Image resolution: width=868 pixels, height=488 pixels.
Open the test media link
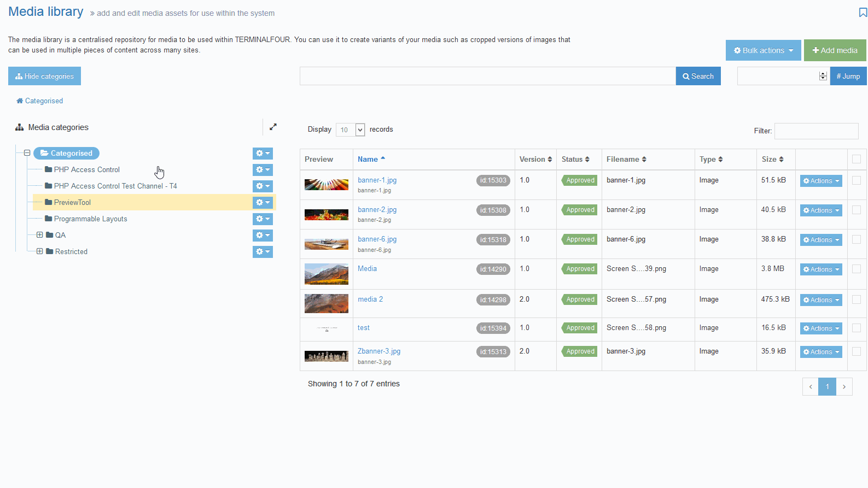364,328
